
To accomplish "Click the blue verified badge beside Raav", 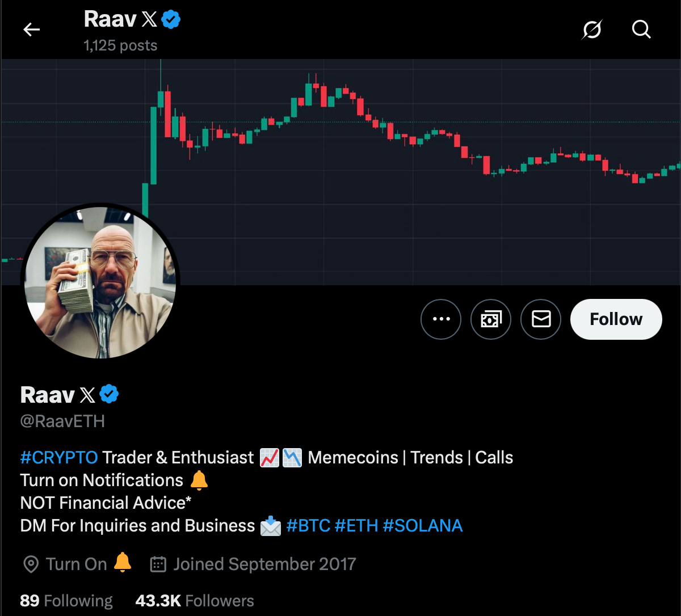I will point(110,394).
